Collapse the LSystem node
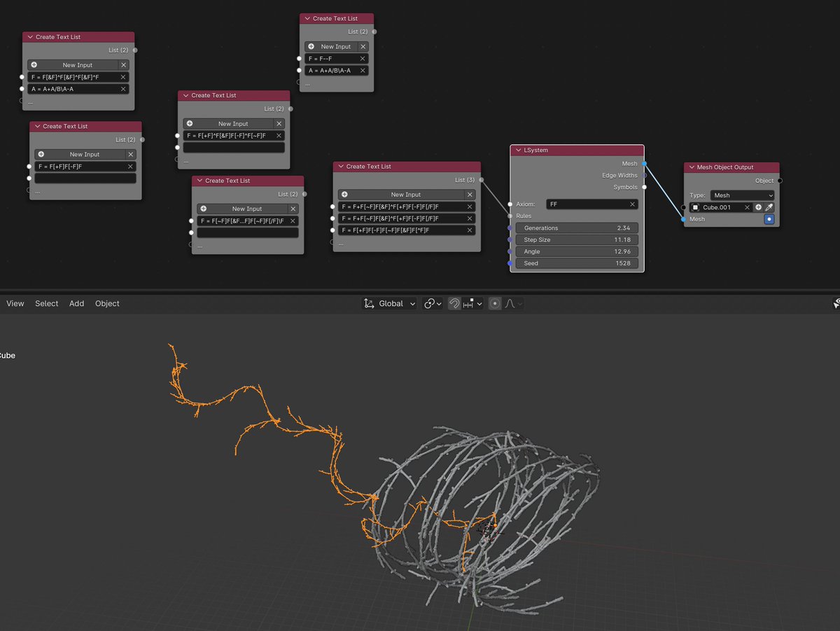 [x=518, y=150]
